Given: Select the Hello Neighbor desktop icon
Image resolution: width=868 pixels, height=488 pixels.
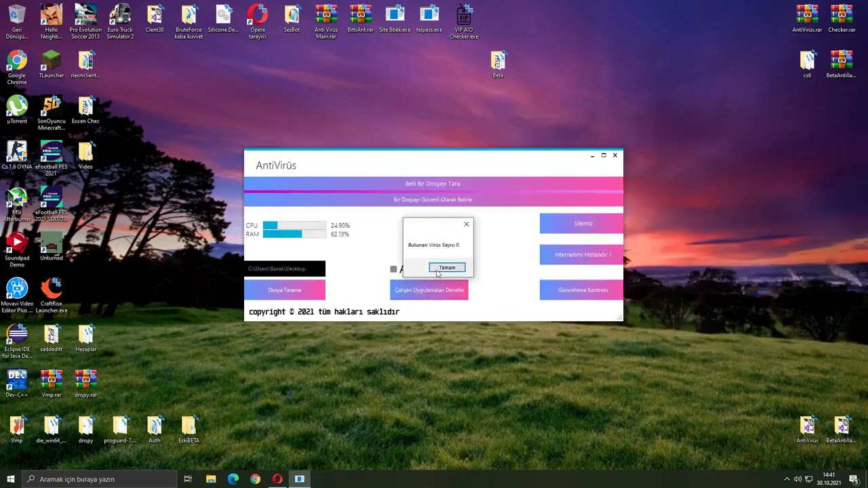Looking at the screenshot, I should point(52,22).
